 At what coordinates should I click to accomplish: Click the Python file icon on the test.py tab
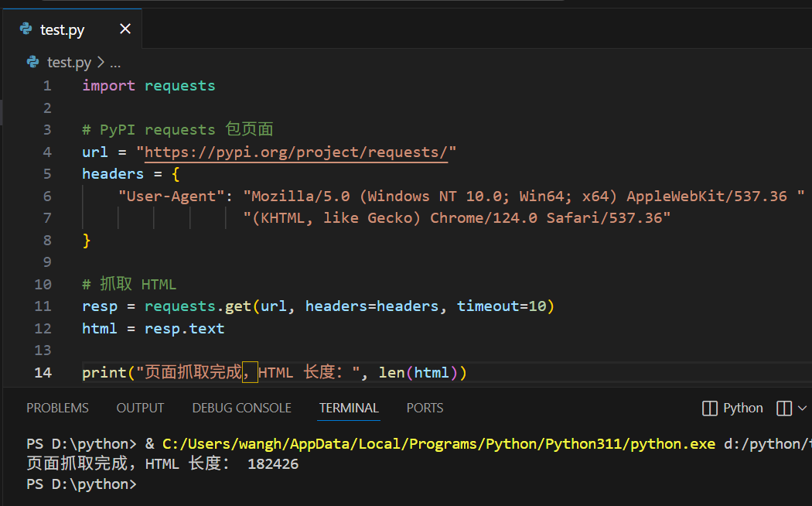(x=26, y=29)
